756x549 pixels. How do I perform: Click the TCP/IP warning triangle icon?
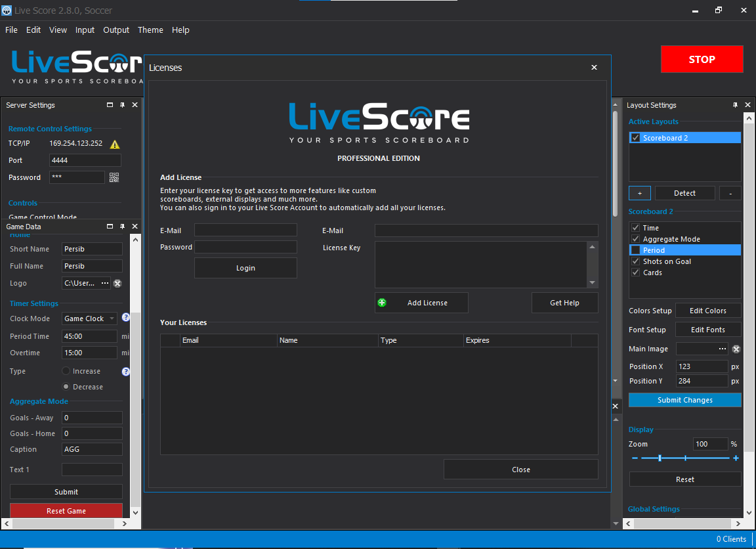click(x=115, y=144)
